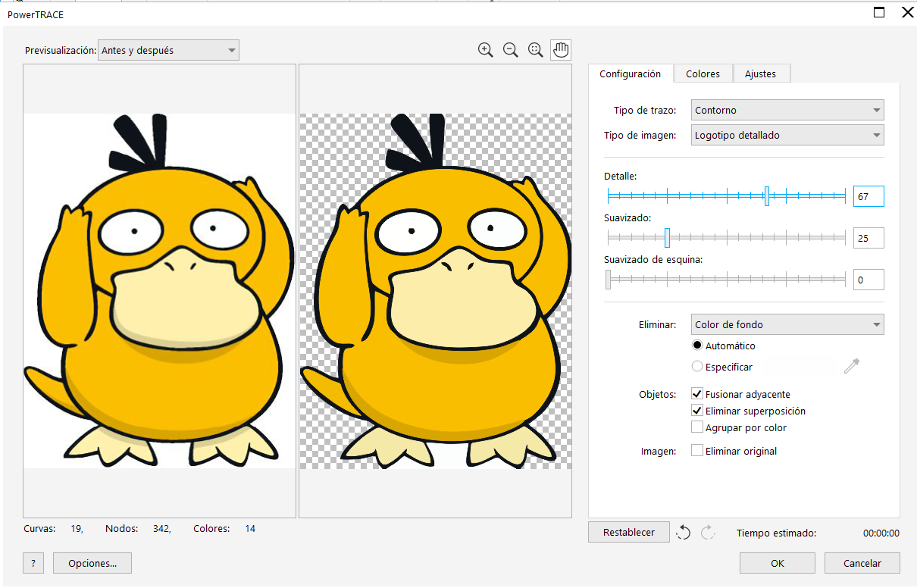Click the zoom out magnifier icon
Viewport: 917px width, 588px height.
[x=511, y=50]
